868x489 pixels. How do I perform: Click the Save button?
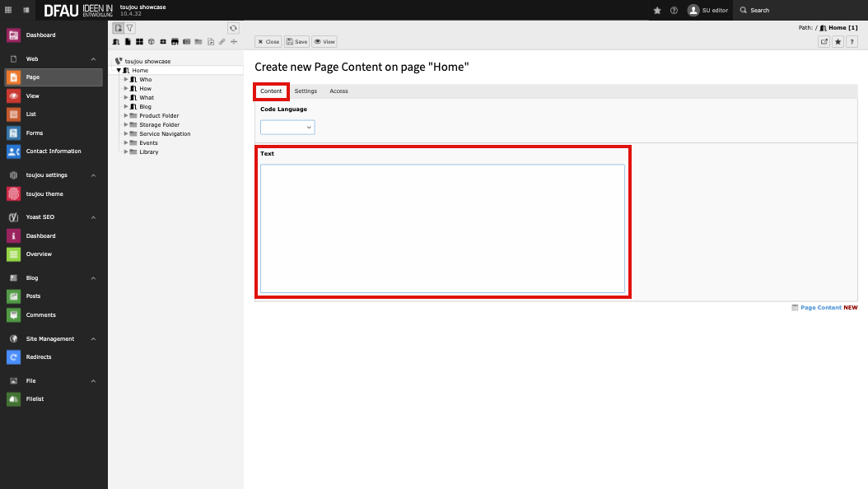pyautogui.click(x=296, y=41)
